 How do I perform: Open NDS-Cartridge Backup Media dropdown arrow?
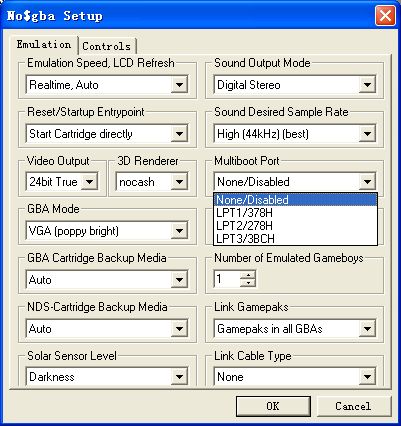(x=179, y=329)
